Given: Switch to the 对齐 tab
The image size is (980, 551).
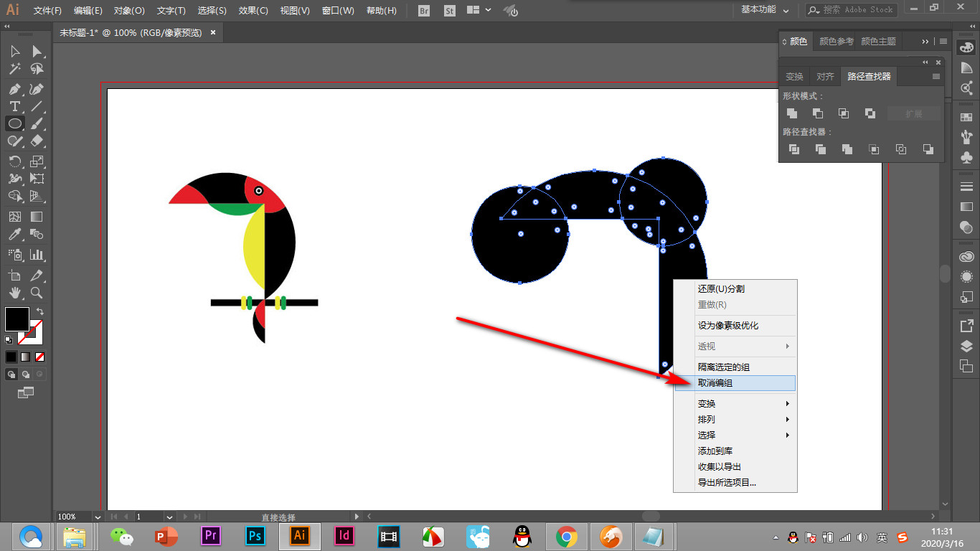Looking at the screenshot, I should click(826, 76).
